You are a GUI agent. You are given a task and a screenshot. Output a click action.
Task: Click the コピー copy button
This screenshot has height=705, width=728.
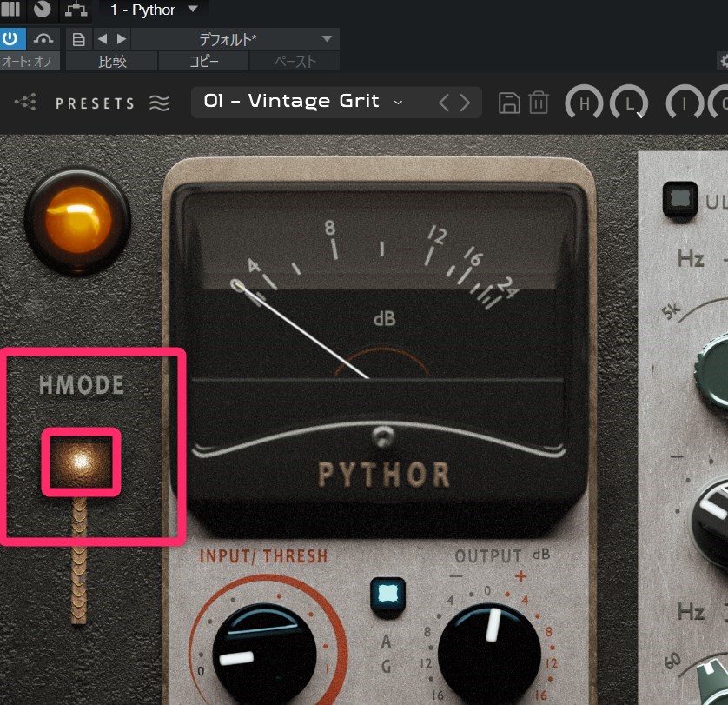[204, 62]
